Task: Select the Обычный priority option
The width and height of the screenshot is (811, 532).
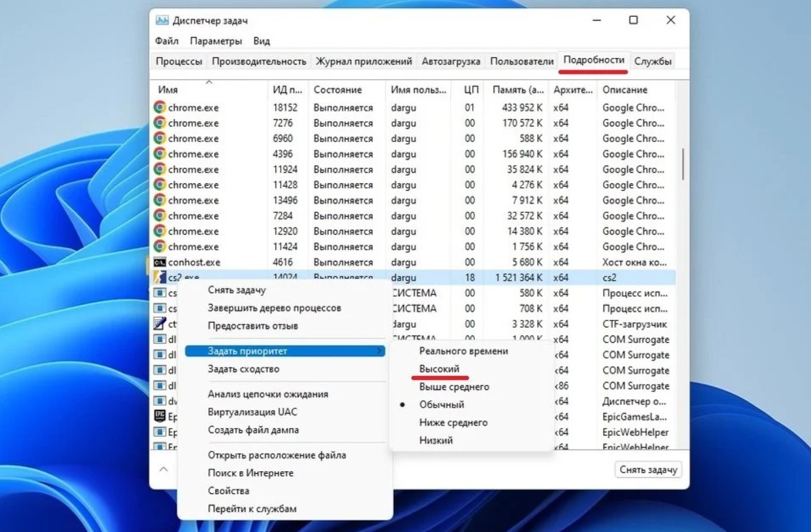Action: 442,405
